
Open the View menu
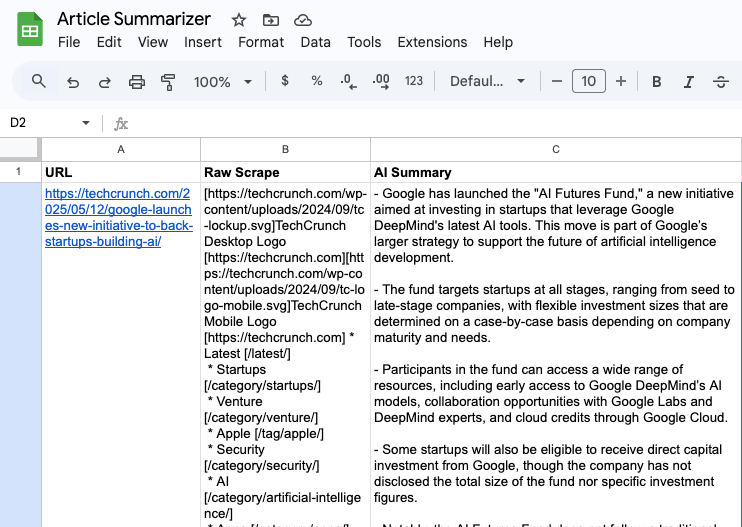(153, 42)
